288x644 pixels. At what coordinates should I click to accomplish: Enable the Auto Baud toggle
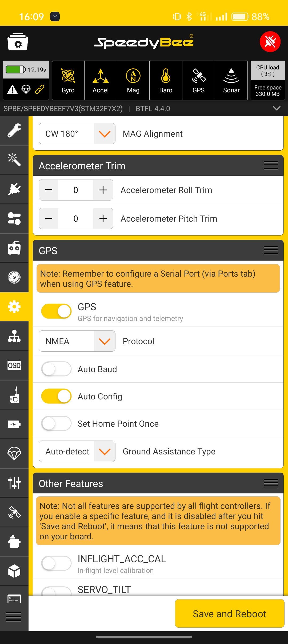click(x=56, y=369)
